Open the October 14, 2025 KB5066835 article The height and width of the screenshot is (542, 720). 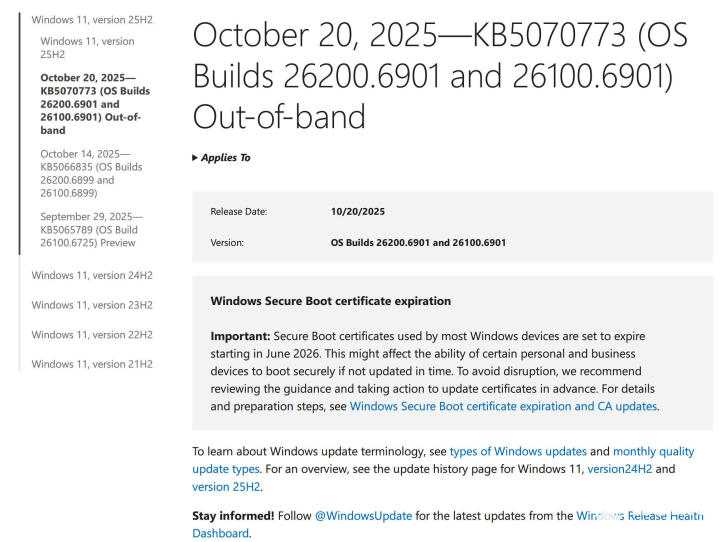(91, 174)
